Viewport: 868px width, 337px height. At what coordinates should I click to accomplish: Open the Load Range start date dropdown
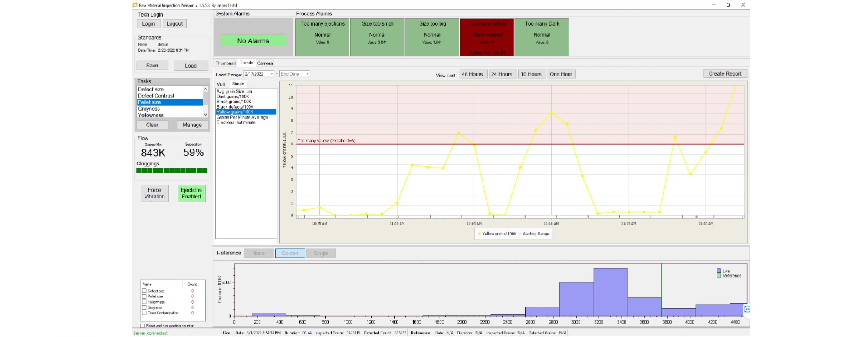[272, 74]
